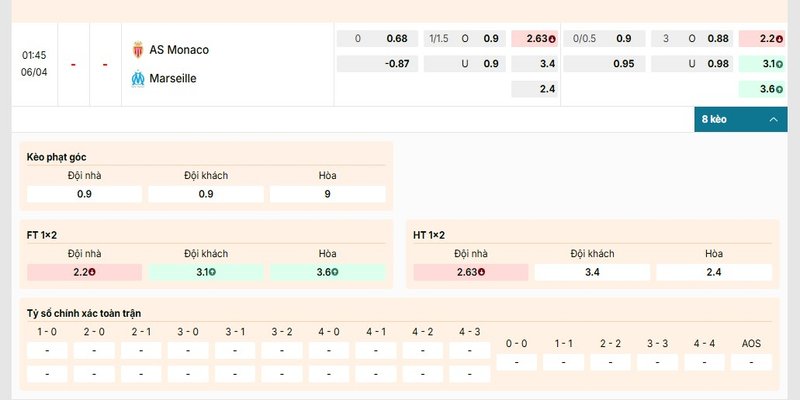The width and height of the screenshot is (800, 400).
Task: Click match time 01:45 06/04
Action: tap(34, 64)
